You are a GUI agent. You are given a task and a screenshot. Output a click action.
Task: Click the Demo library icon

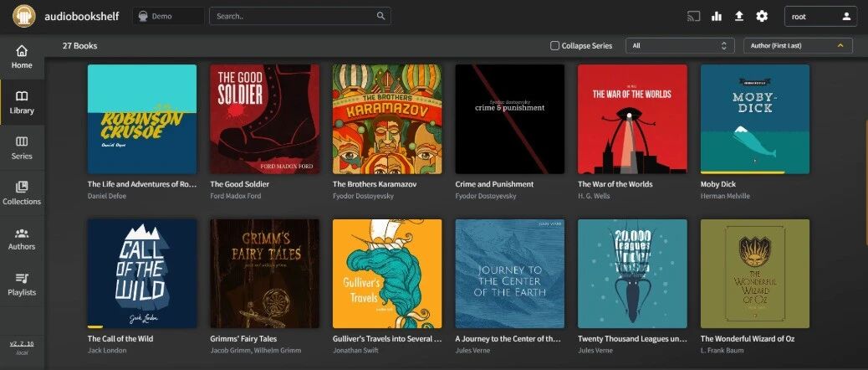click(143, 16)
